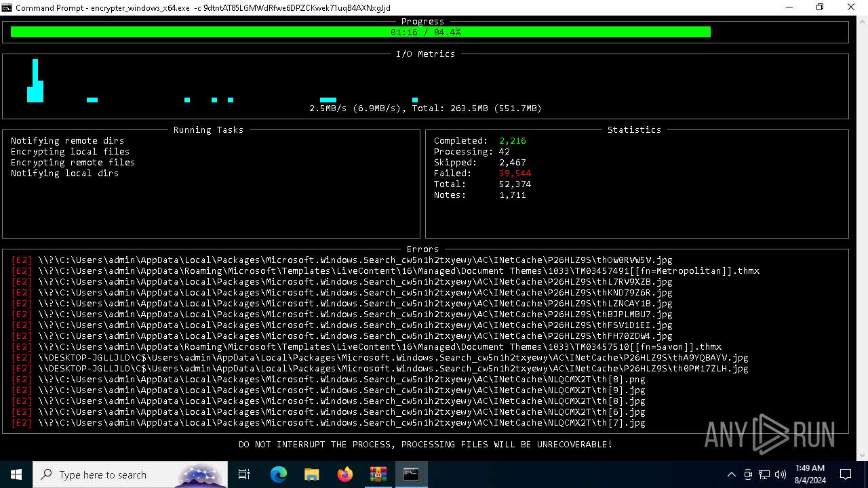
Task: Open Task View from taskbar
Action: tap(244, 474)
